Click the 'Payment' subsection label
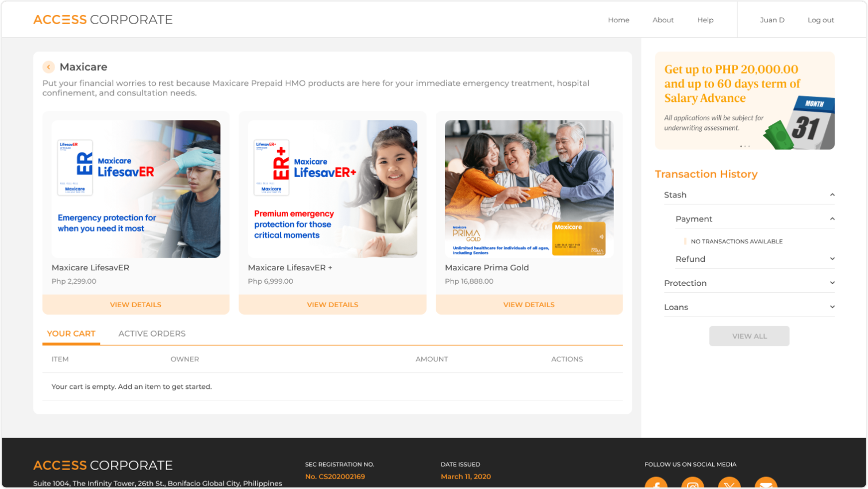868x489 pixels. coord(694,219)
